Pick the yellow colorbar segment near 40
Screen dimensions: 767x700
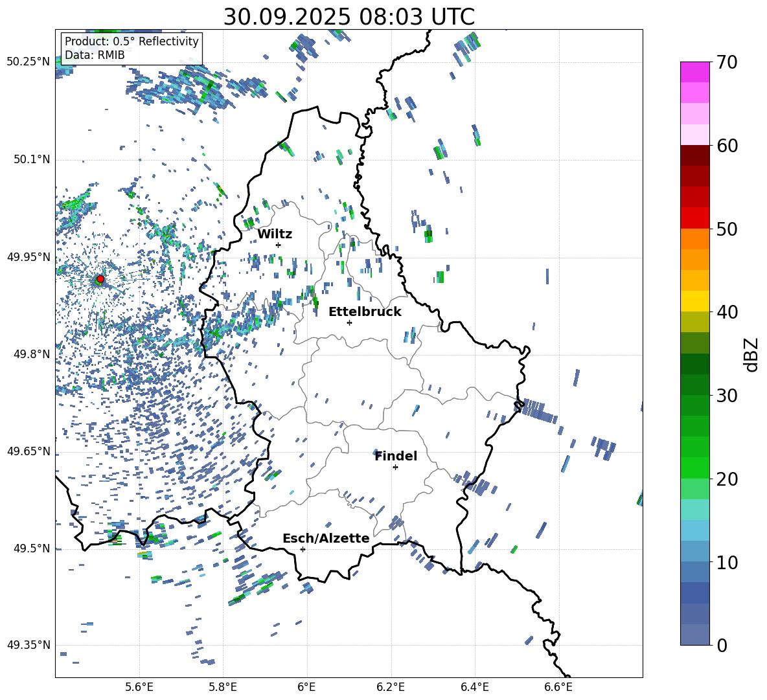pos(695,301)
